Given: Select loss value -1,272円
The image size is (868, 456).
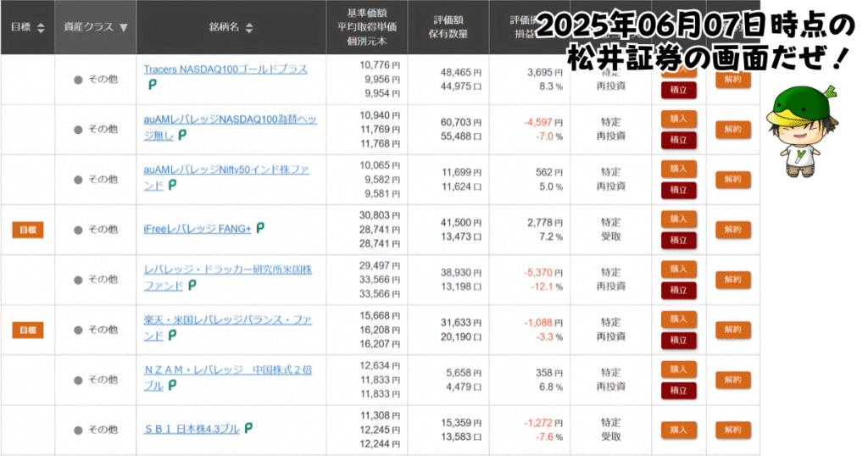Looking at the screenshot, I should coord(543,423).
